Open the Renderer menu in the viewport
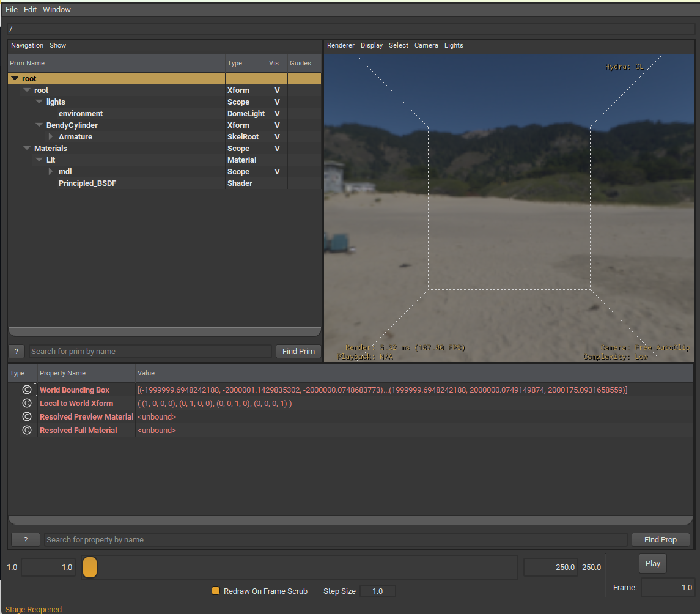This screenshot has height=614, width=700. click(x=341, y=45)
